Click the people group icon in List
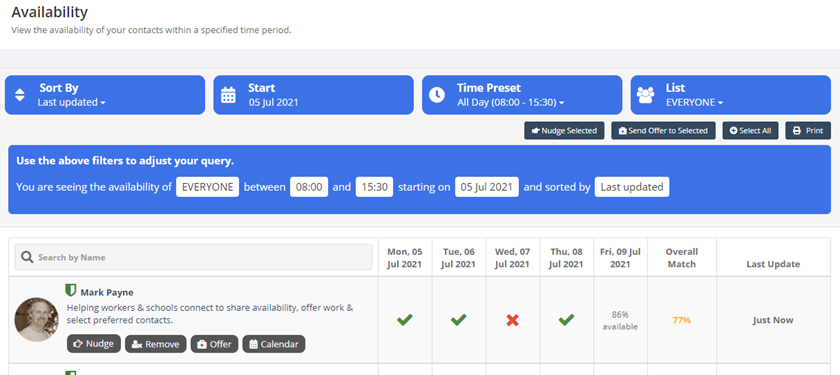Viewport: 840px width, 375px height. pos(646,95)
